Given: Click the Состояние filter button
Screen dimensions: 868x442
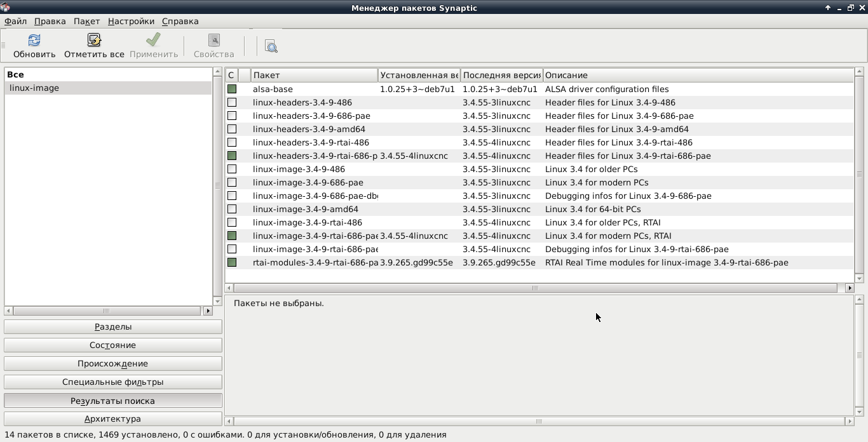Looking at the screenshot, I should tap(113, 345).
